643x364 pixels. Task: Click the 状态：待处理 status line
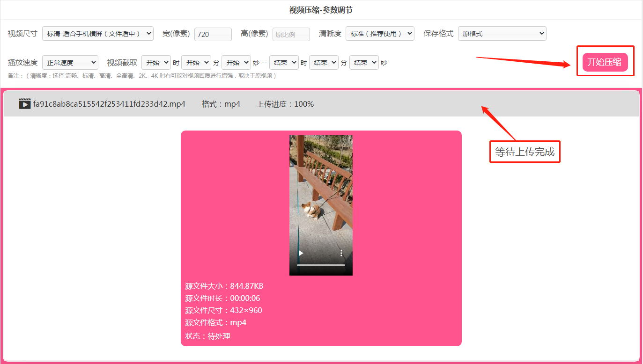tap(207, 336)
